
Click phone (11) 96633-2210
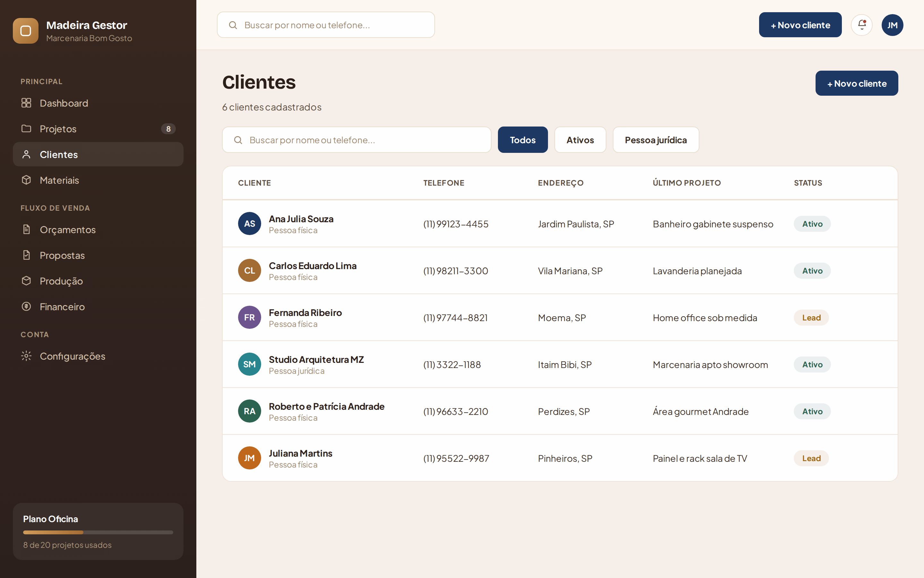pos(456,412)
